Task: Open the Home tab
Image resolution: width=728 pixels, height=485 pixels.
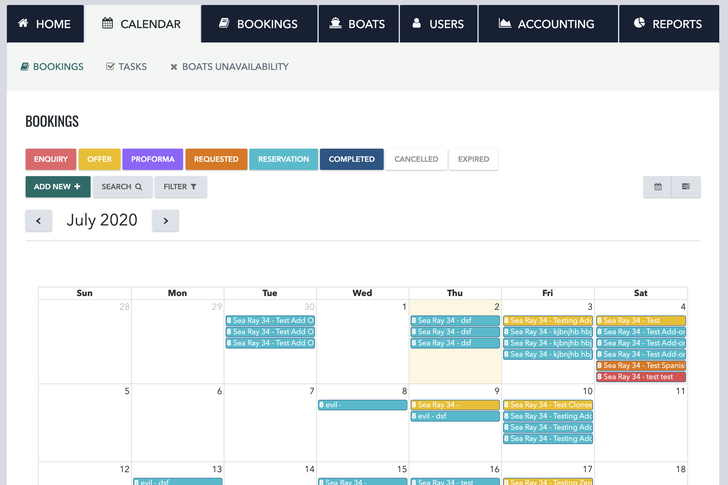Action: click(45, 24)
